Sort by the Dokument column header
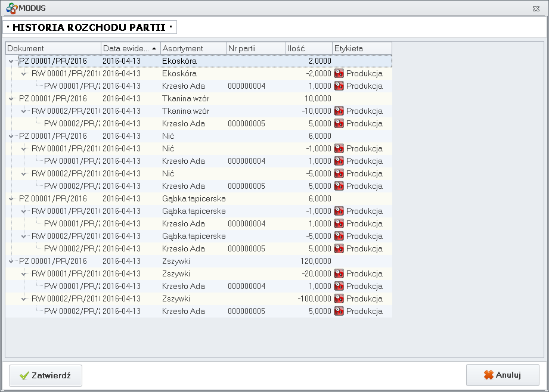Screen dimensions: 549x392 point(54,48)
